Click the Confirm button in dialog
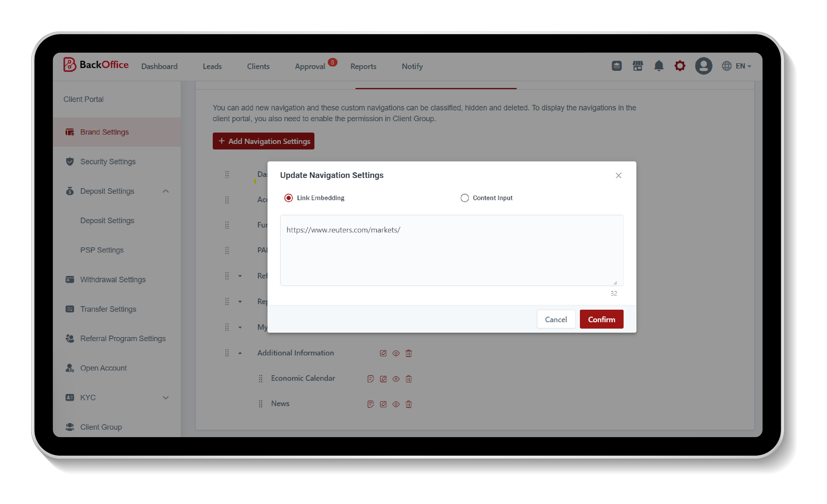The image size is (827, 504). [x=601, y=319]
